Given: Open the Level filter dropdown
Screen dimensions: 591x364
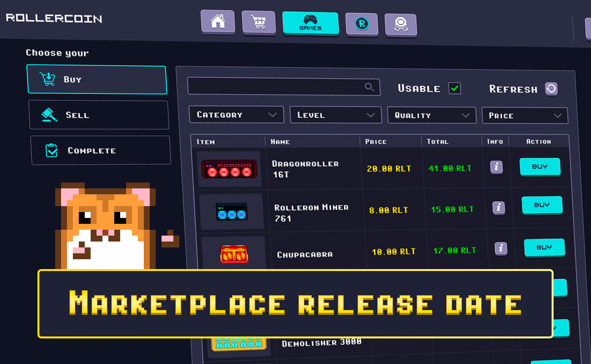Looking at the screenshot, I should pos(335,115).
